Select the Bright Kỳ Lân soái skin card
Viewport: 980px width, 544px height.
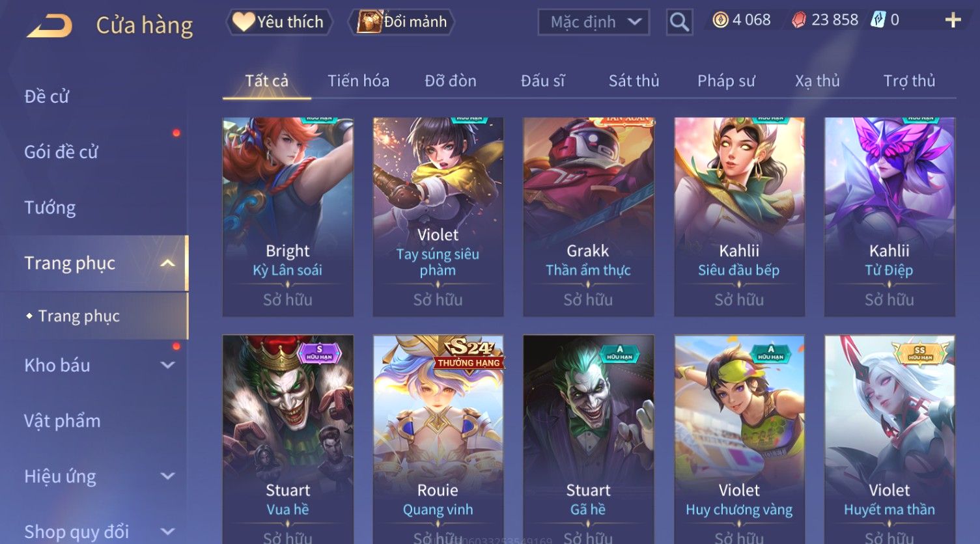pos(288,217)
